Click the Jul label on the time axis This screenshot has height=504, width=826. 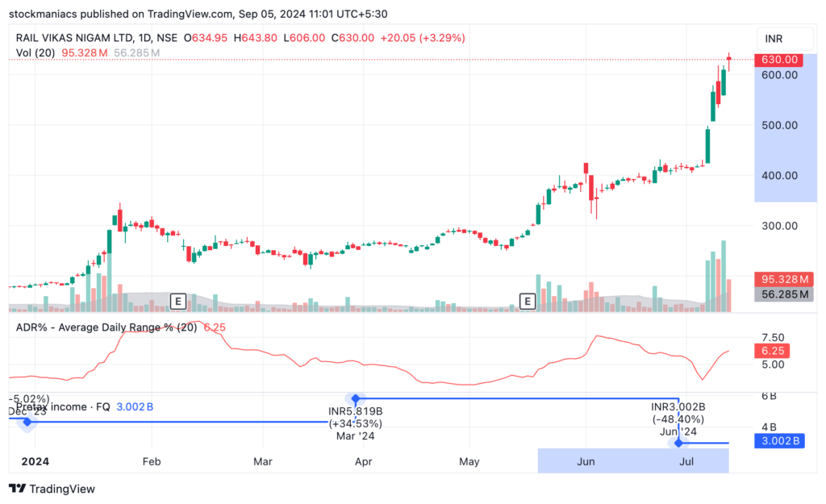pyautogui.click(x=686, y=462)
